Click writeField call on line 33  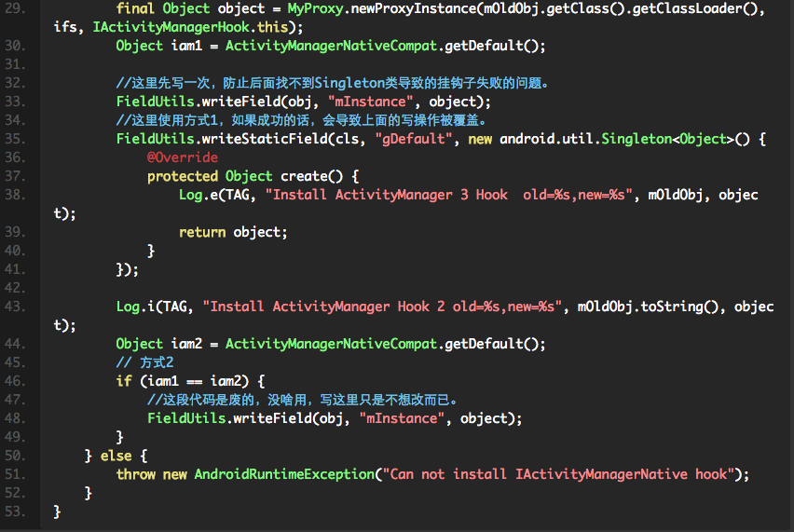(x=241, y=102)
